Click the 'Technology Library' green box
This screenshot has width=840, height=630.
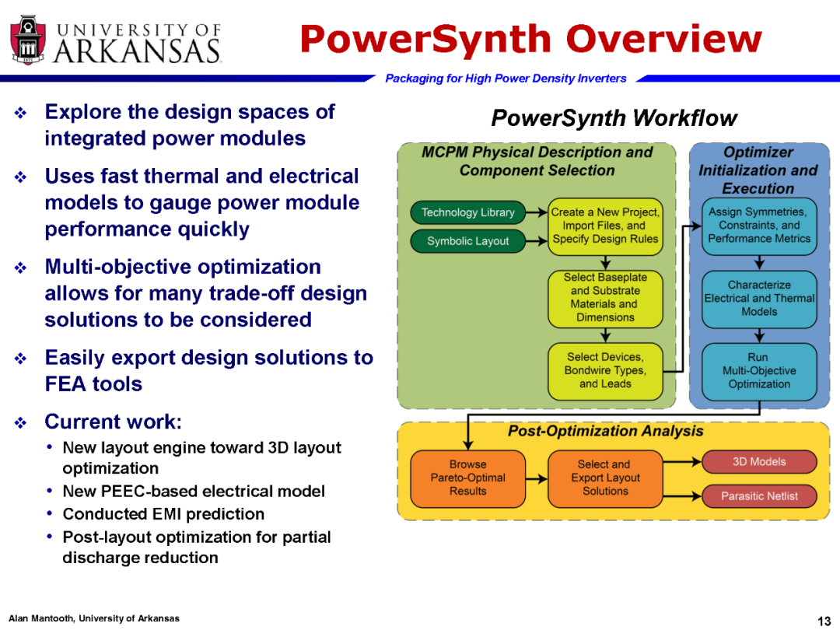point(467,212)
